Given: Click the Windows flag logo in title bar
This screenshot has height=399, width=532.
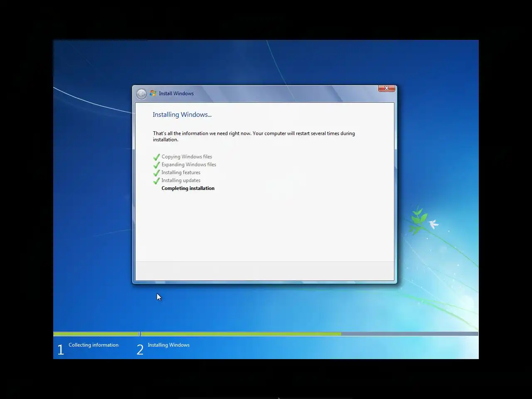Looking at the screenshot, I should click(153, 94).
